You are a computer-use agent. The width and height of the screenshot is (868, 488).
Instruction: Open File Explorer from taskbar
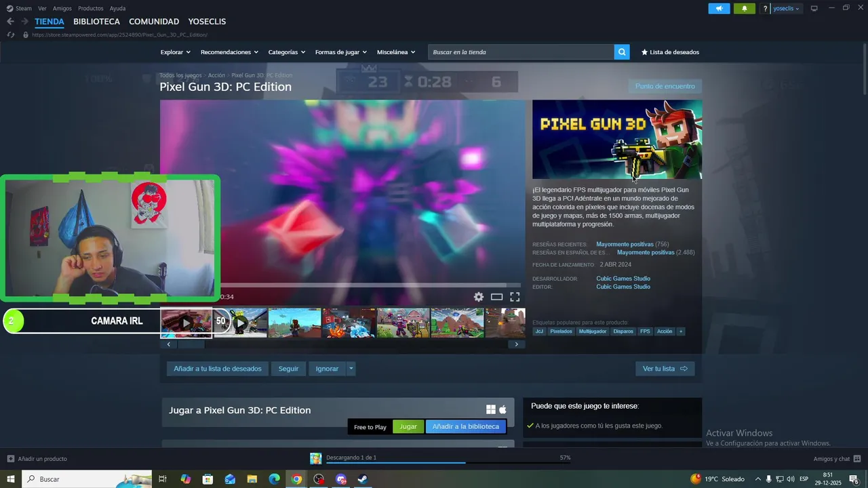pyautogui.click(x=252, y=479)
